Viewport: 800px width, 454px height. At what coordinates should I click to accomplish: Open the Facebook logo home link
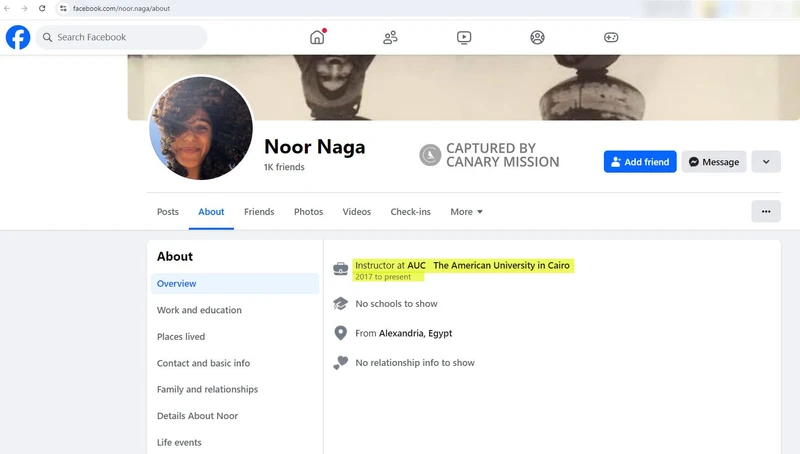[x=18, y=37]
